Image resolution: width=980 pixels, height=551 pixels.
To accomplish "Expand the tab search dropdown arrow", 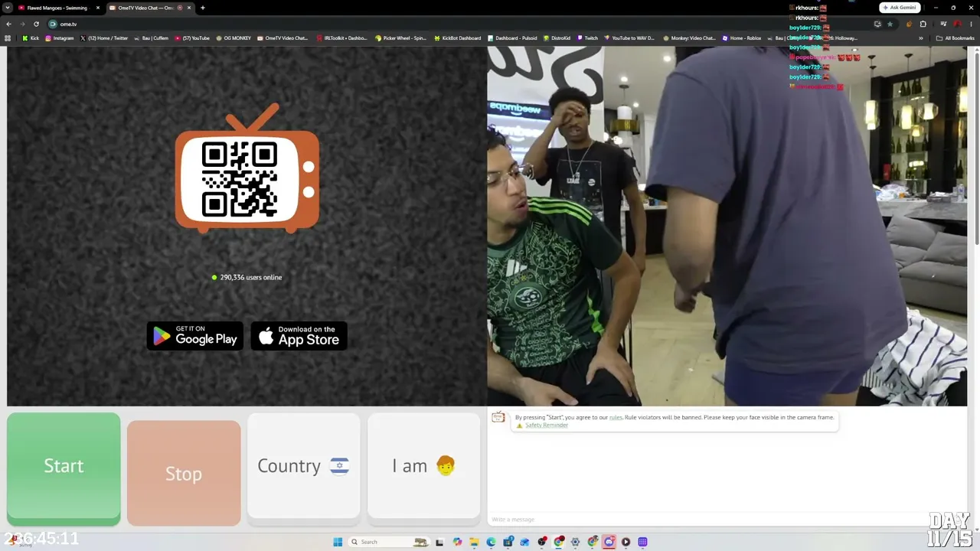I will 8,8.
